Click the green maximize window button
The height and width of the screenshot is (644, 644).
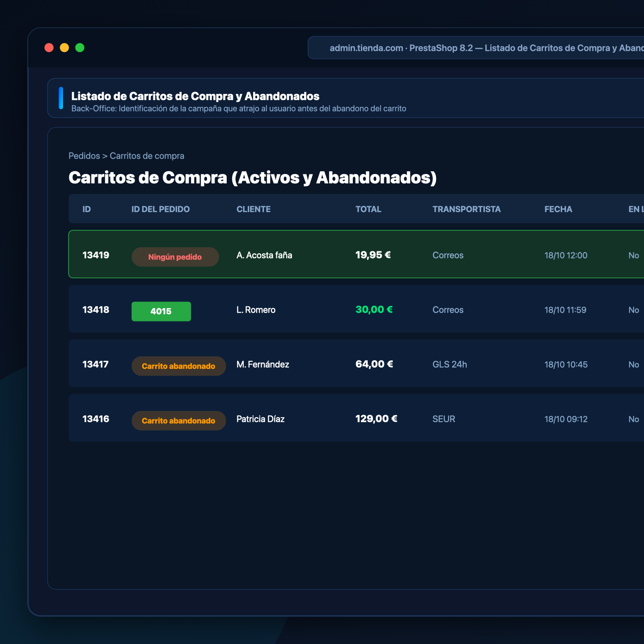[x=80, y=48]
